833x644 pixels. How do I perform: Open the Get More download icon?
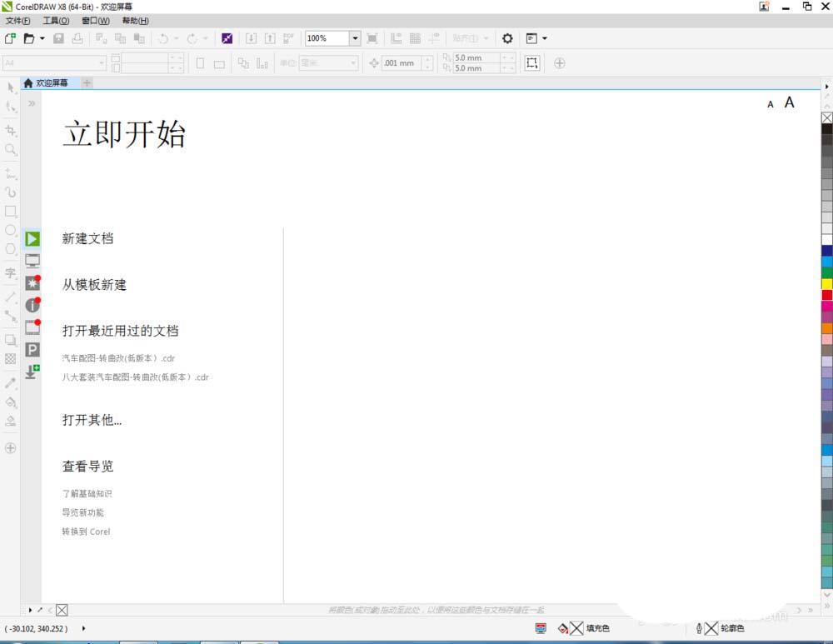[x=32, y=372]
